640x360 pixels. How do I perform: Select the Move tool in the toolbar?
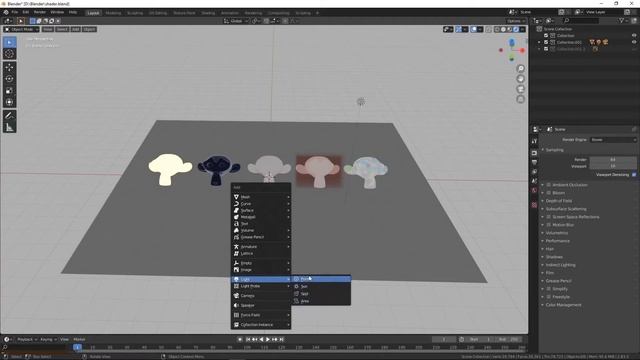pos(9,67)
